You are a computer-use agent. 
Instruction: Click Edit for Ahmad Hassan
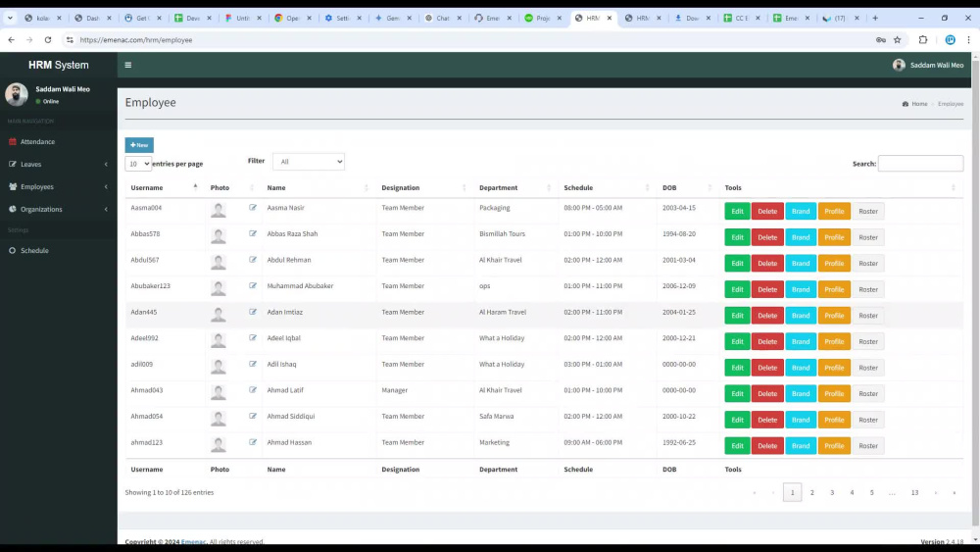click(738, 446)
